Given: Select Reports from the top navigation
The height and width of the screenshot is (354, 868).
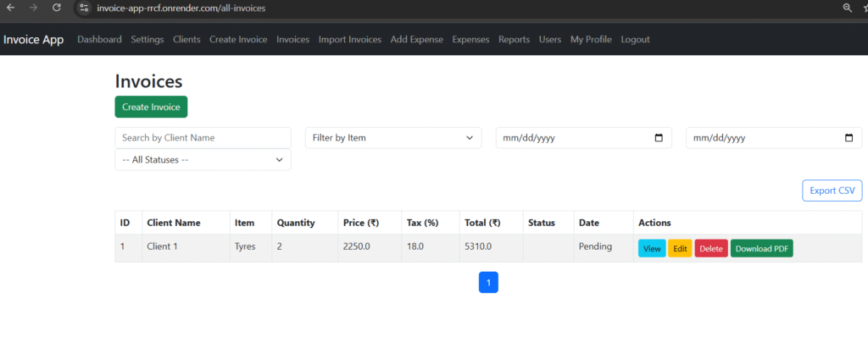Looking at the screenshot, I should (514, 39).
